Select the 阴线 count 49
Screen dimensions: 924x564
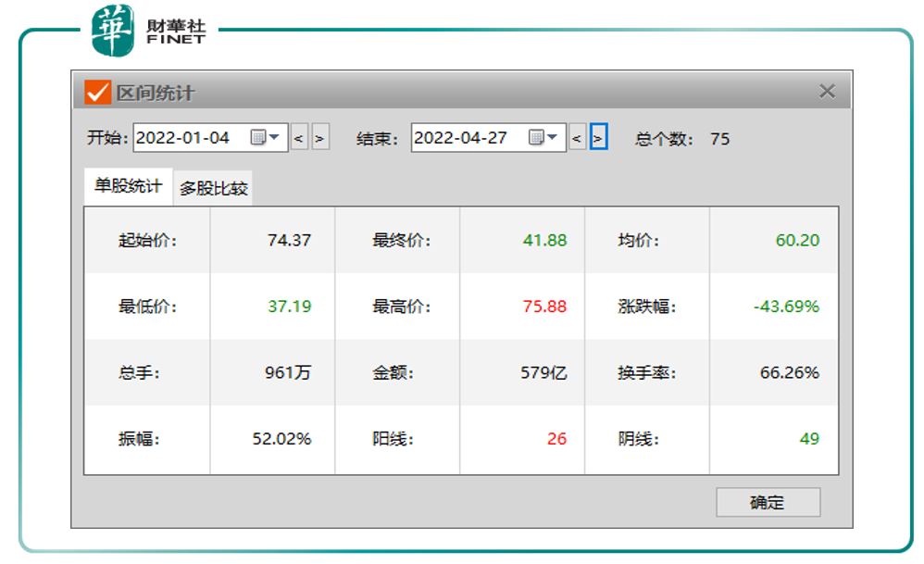tap(810, 438)
